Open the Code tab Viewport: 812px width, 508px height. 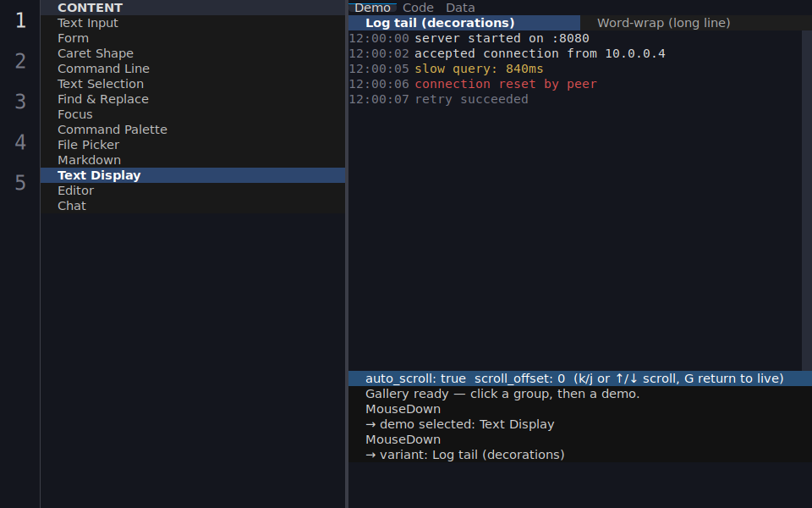coord(418,8)
